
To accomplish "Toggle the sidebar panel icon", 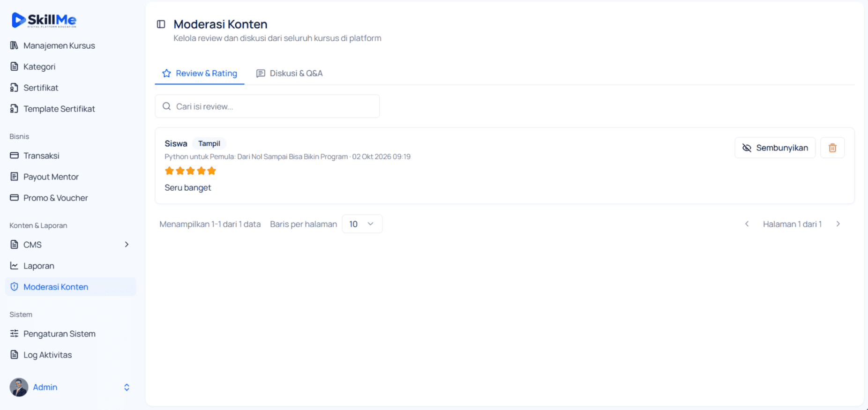I will 161,24.
